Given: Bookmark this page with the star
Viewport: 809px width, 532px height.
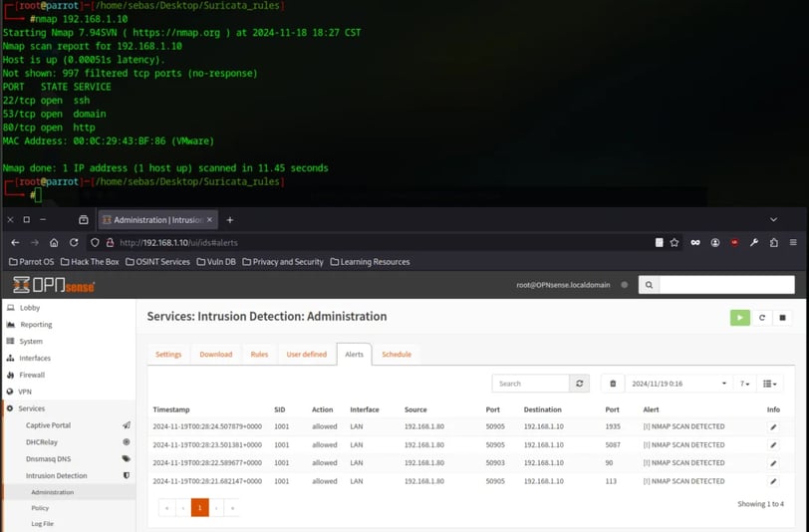Looking at the screenshot, I should tap(674, 242).
